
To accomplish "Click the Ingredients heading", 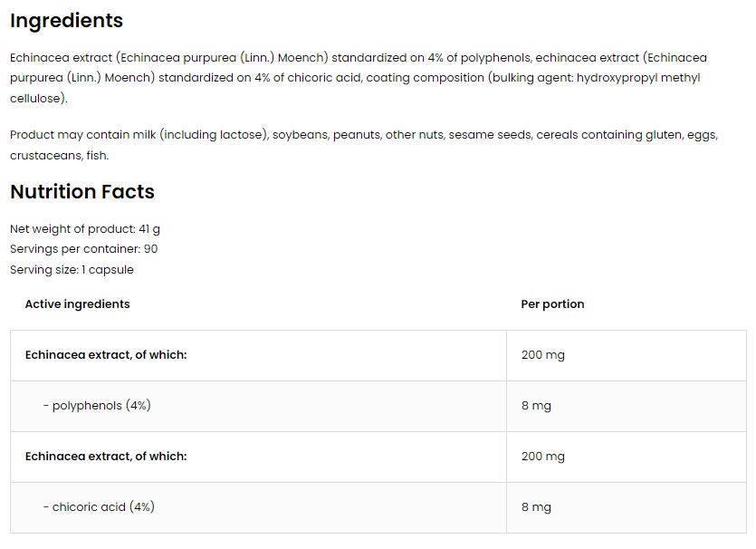I will pyautogui.click(x=66, y=21).
